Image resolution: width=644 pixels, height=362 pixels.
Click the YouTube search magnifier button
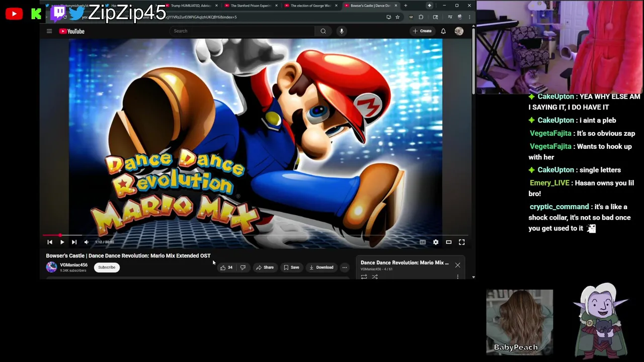point(323,31)
